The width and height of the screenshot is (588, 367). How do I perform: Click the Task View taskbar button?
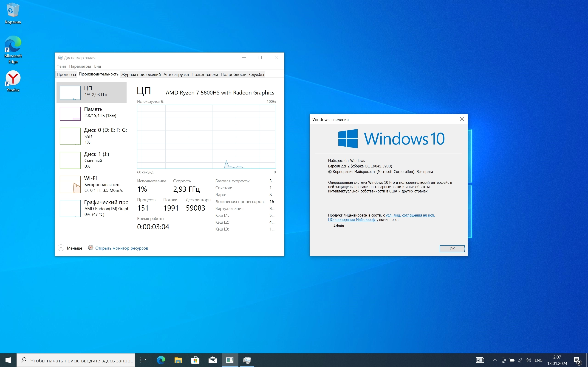click(143, 360)
